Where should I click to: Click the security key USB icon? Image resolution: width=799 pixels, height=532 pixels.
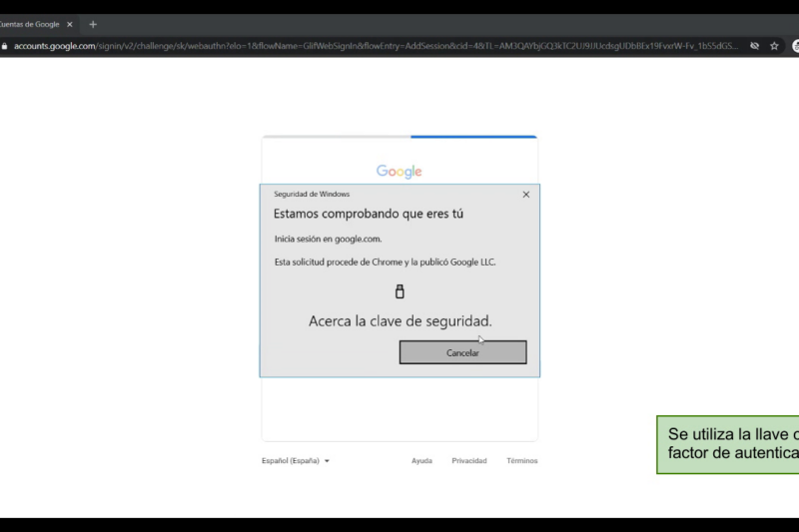click(x=400, y=291)
